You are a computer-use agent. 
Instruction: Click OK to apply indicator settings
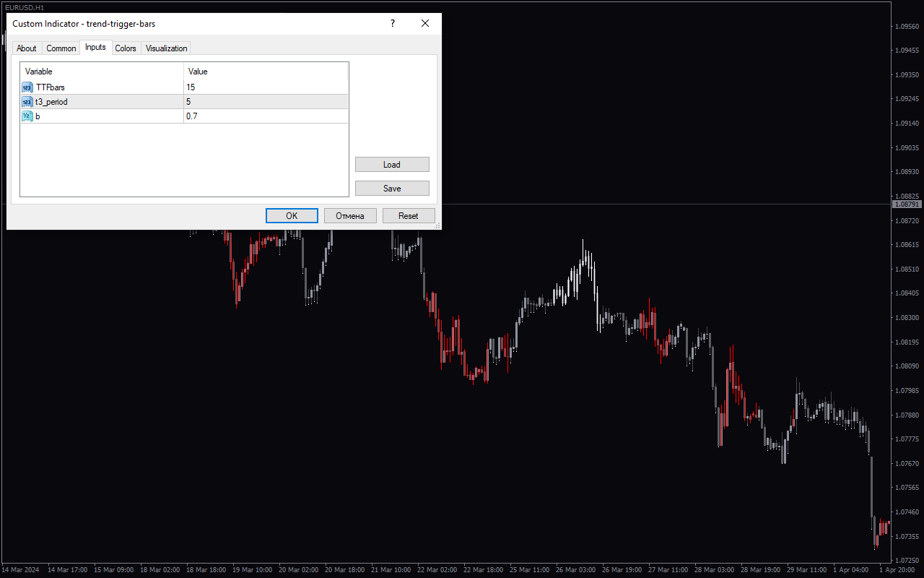292,216
